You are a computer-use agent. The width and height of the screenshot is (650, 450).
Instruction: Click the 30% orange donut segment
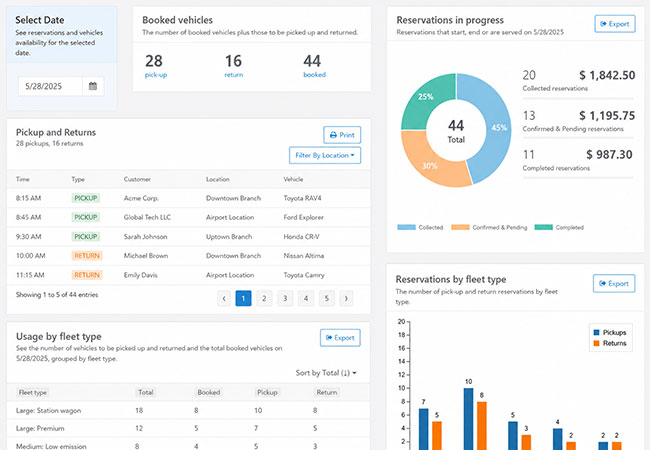coord(431,164)
